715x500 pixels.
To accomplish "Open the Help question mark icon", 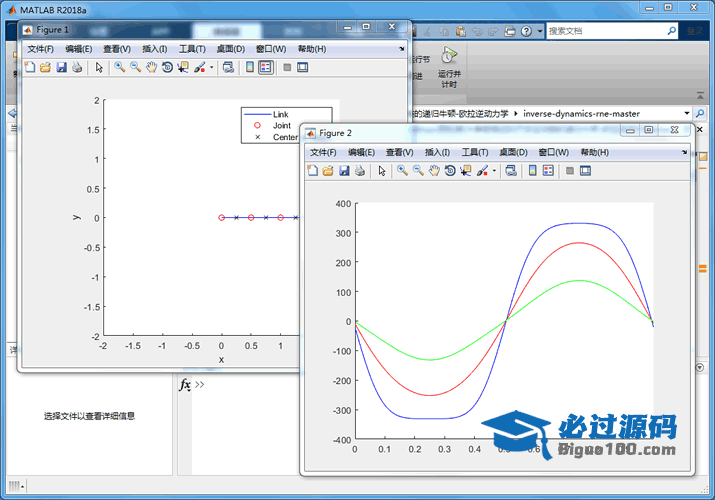I will tap(526, 31).
